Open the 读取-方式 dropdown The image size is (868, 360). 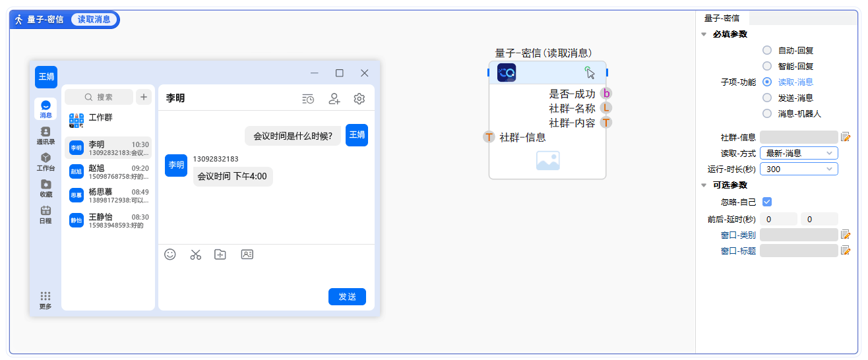click(799, 153)
